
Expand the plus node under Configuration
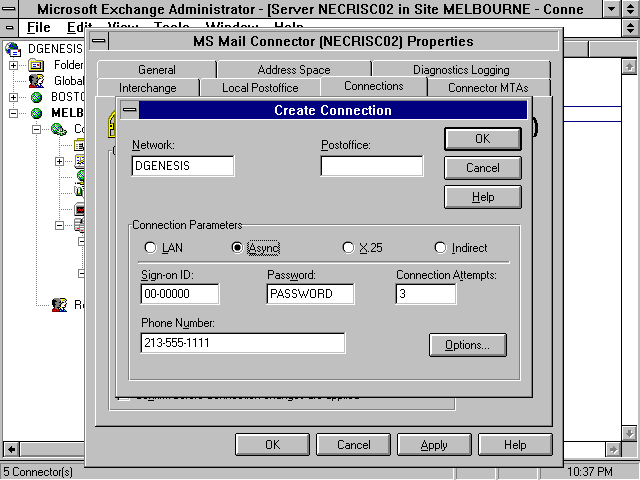(60, 161)
